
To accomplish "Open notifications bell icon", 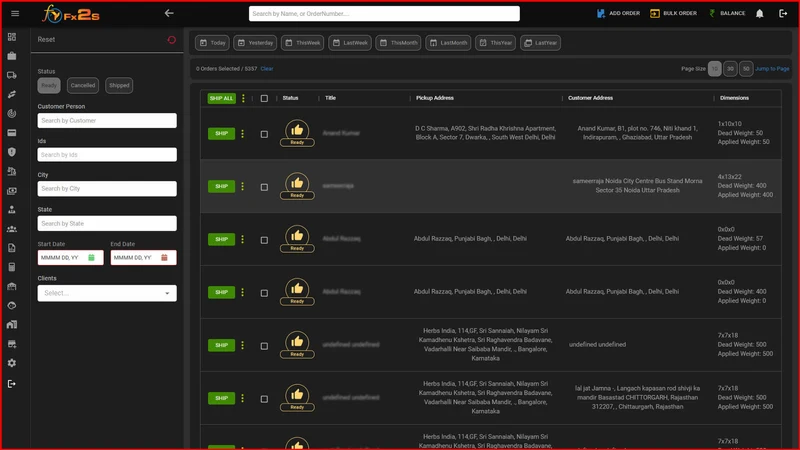I will (759, 13).
